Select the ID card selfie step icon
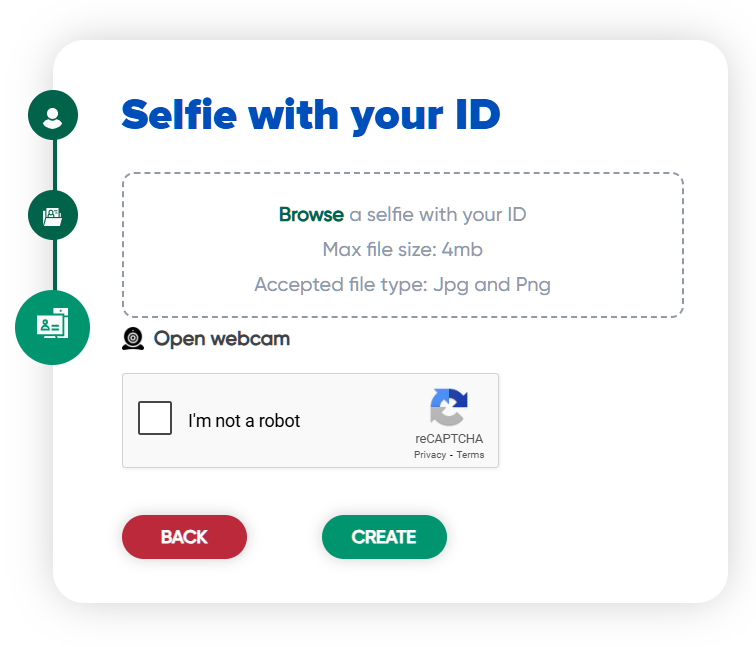This screenshot has width=756, height=647. [53, 326]
